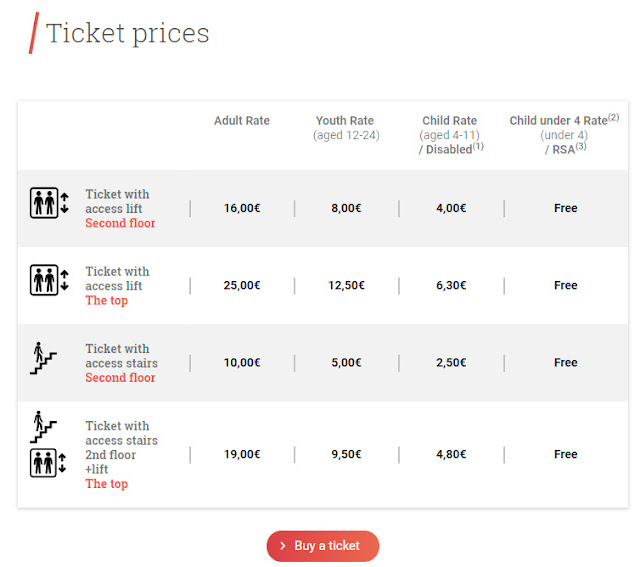Click the stairs icon in the stairs+lift row
Screen dimensions: 640x567
click(x=43, y=427)
